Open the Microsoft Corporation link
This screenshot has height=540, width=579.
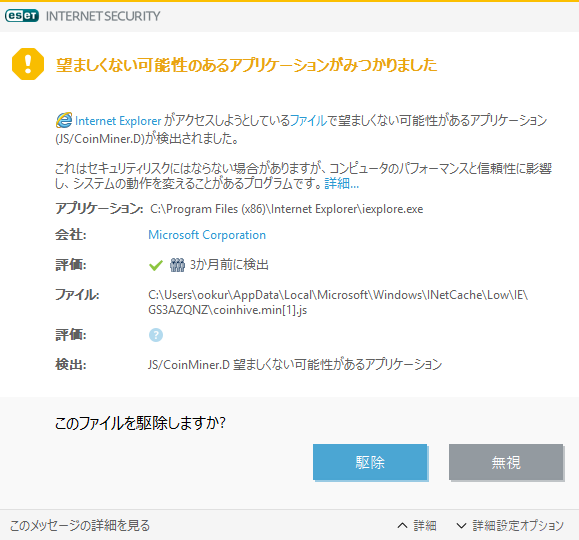207,235
